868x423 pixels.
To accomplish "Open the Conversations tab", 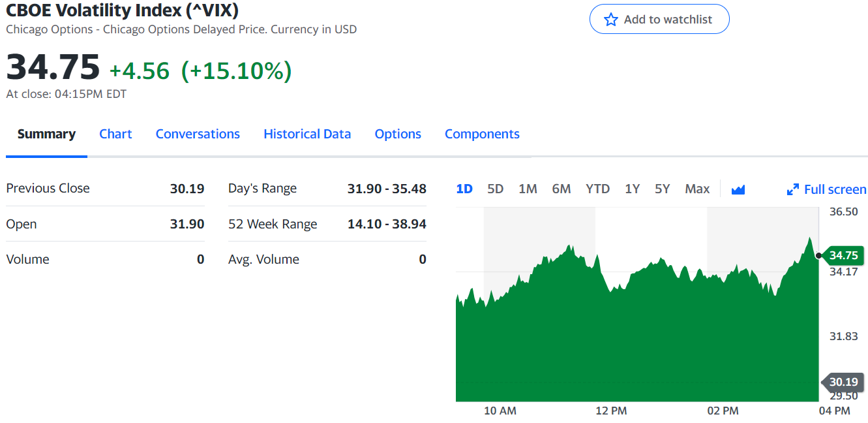I will pyautogui.click(x=198, y=134).
